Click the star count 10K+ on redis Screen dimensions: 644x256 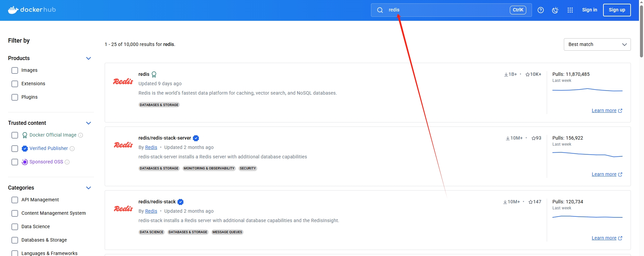pyautogui.click(x=533, y=74)
